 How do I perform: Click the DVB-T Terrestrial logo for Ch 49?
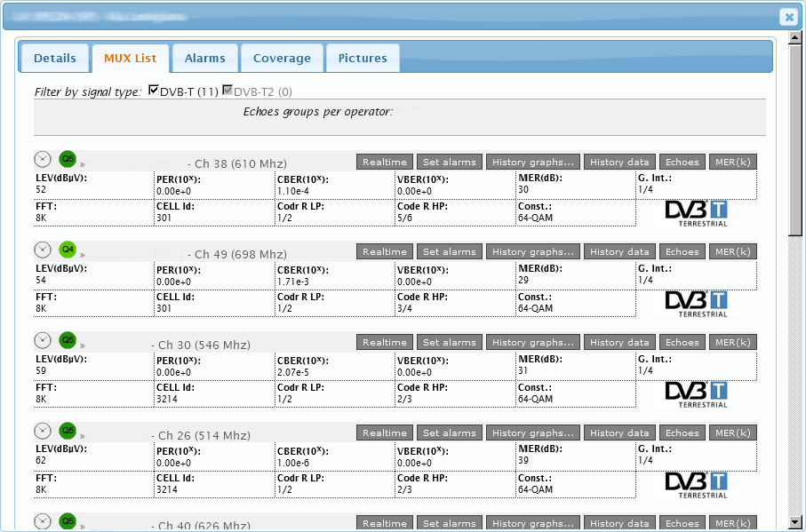[x=697, y=304]
